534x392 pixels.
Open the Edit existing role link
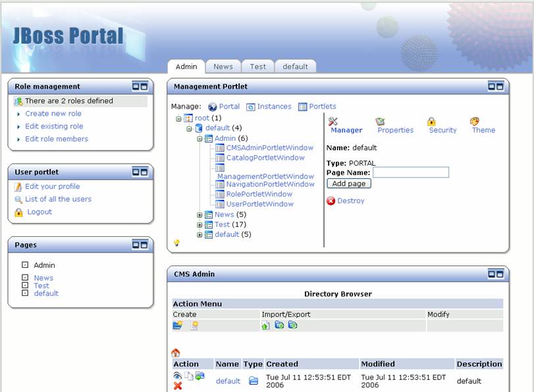pyautogui.click(x=54, y=126)
